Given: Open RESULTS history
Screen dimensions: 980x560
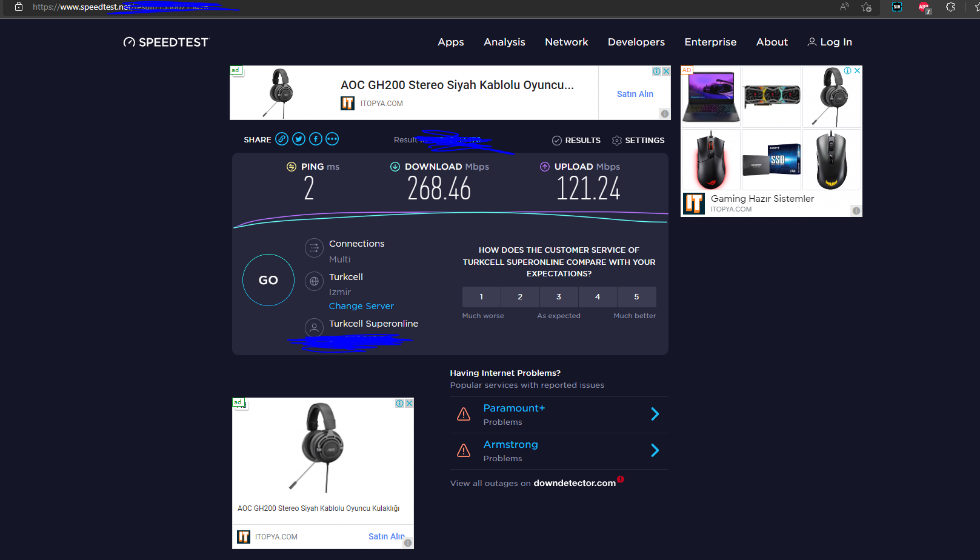Looking at the screenshot, I should pos(576,141).
